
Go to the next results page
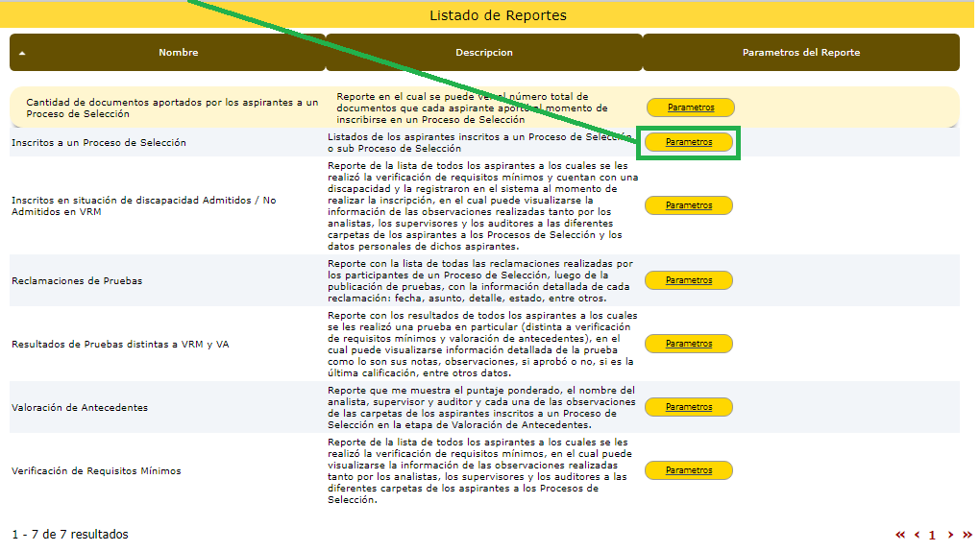950,535
